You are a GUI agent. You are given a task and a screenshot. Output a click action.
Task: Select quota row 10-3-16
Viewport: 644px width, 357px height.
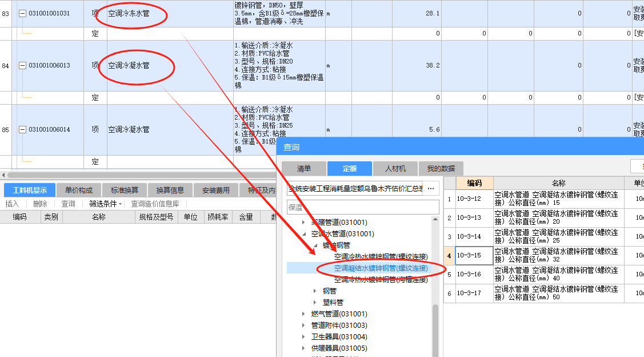[544, 275]
